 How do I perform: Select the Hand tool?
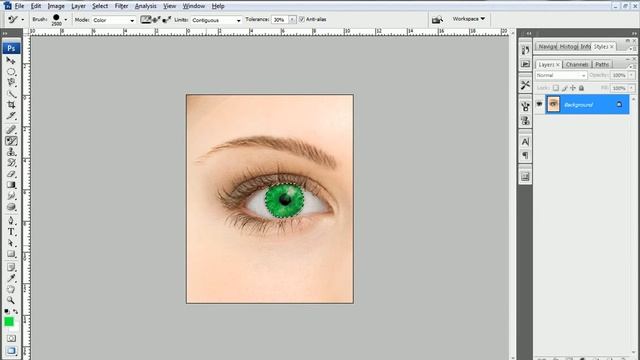point(11,289)
